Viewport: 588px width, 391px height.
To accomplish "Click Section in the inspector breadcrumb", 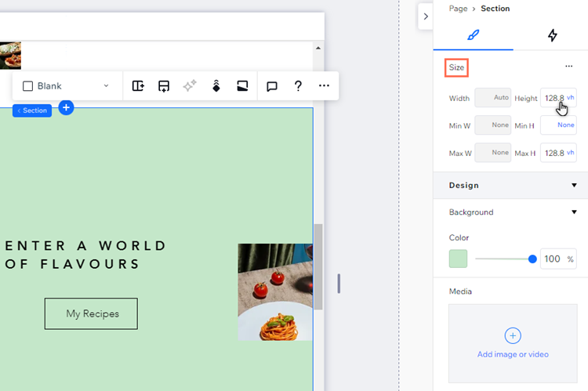I will pyautogui.click(x=495, y=9).
